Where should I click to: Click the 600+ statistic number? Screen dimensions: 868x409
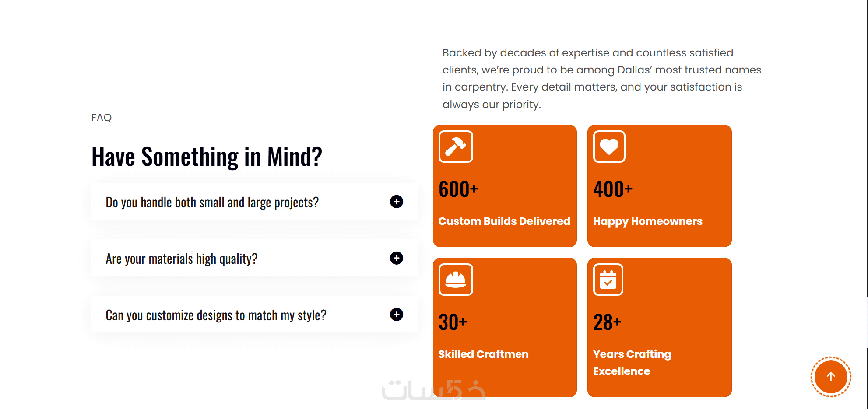click(458, 189)
